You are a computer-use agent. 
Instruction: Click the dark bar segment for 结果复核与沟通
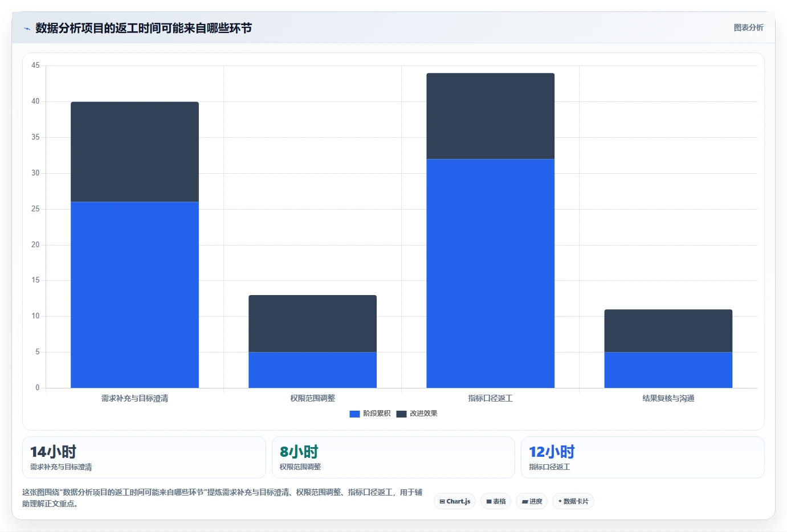pos(668,331)
